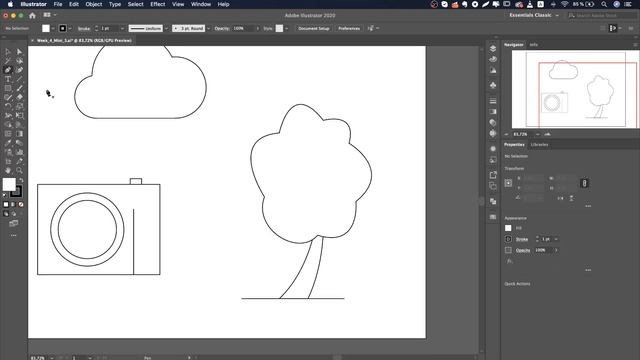The height and width of the screenshot is (360, 640).
Task: Click the Fill swatch in Appearance section
Action: click(508, 228)
